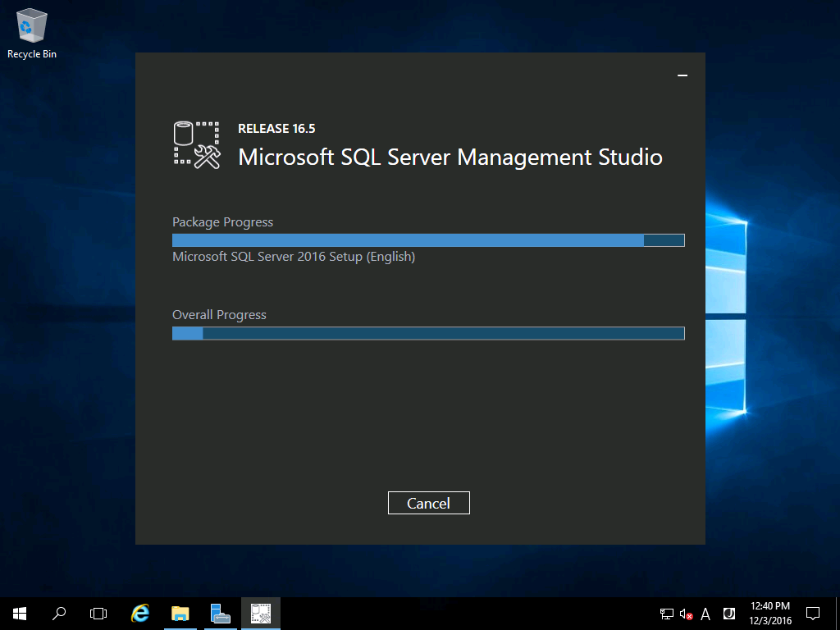Click the SQL Server Management Studio setup logo

point(196,144)
